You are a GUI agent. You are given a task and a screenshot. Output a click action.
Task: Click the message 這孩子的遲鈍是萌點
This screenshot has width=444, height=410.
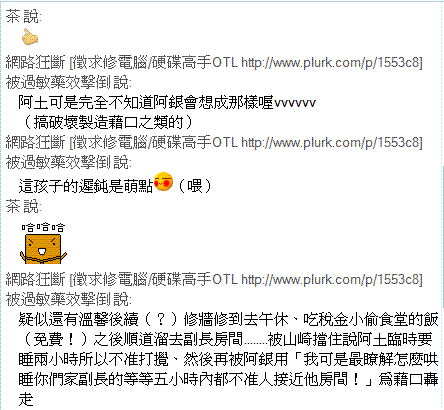(x=86, y=185)
